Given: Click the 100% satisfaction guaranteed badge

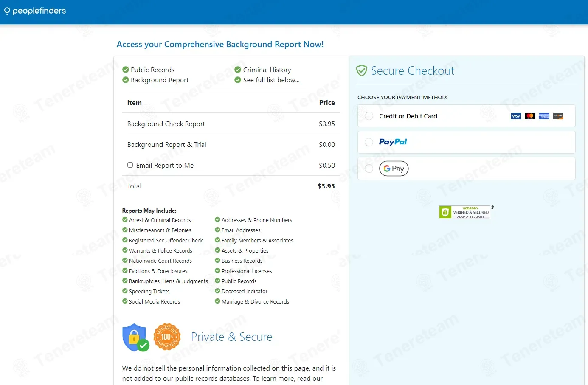Looking at the screenshot, I should point(167,337).
